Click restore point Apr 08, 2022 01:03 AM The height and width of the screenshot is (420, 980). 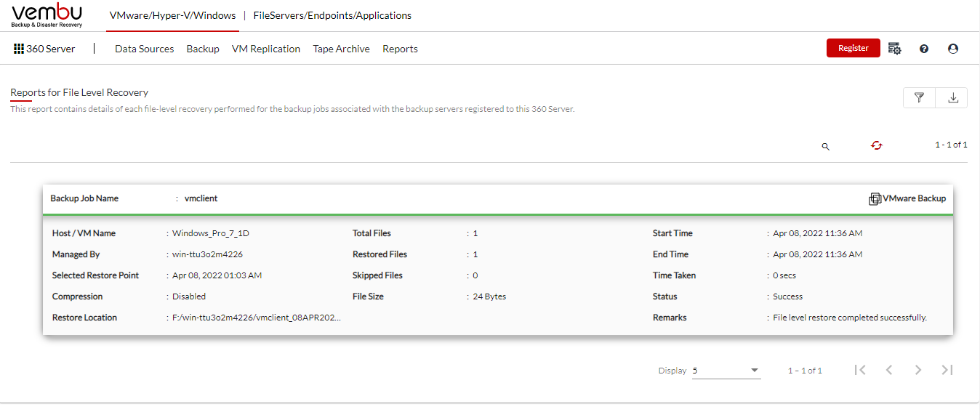coord(217,275)
